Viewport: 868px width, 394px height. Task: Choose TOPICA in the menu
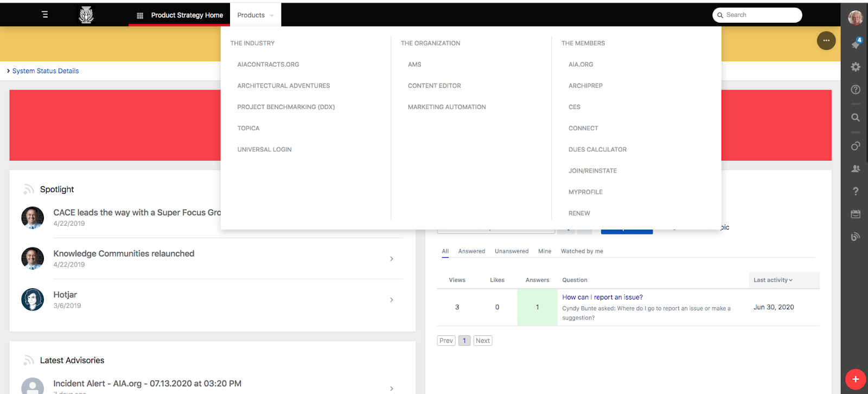[248, 128]
